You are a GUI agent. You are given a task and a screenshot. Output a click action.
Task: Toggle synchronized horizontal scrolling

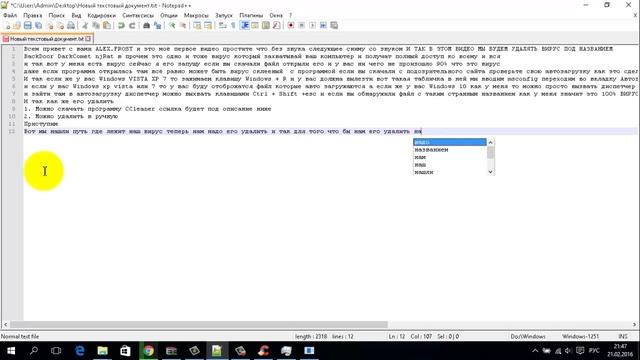coord(208,26)
